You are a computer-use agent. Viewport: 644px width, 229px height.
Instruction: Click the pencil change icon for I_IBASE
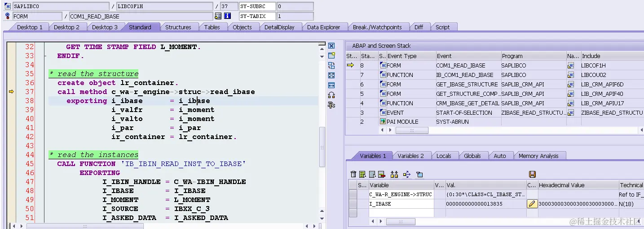point(532,204)
